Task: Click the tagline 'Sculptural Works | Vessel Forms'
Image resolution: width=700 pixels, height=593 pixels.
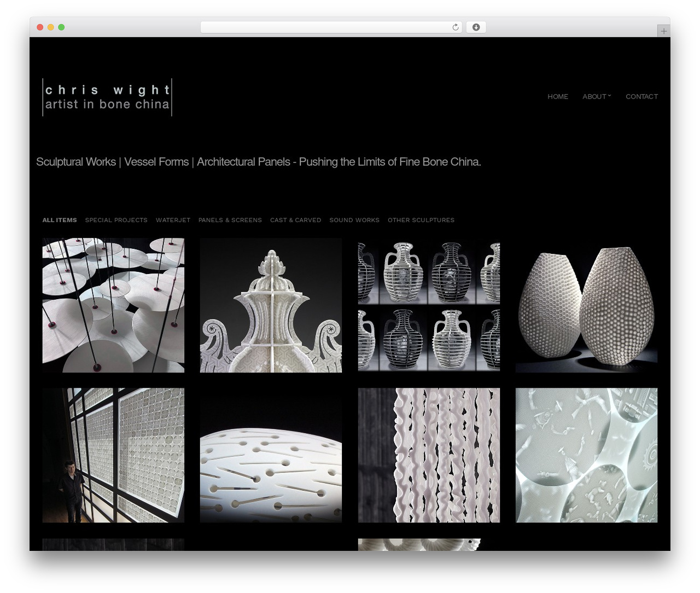Action: (x=112, y=162)
